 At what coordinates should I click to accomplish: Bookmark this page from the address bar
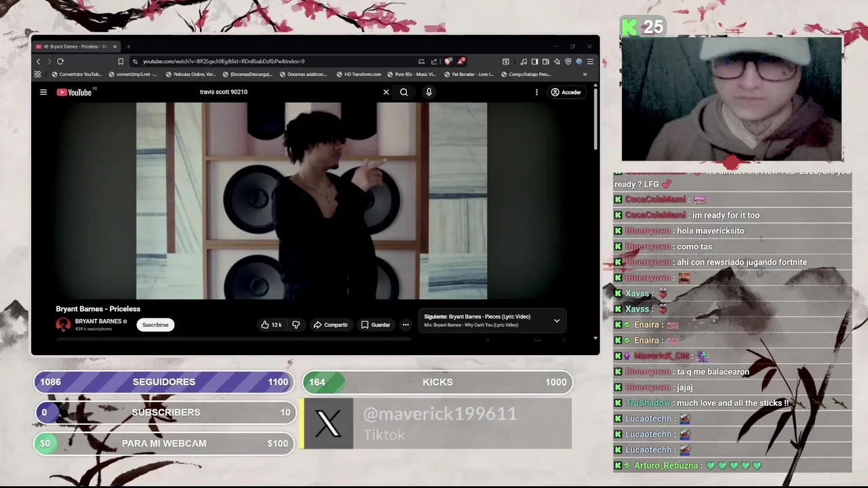121,62
